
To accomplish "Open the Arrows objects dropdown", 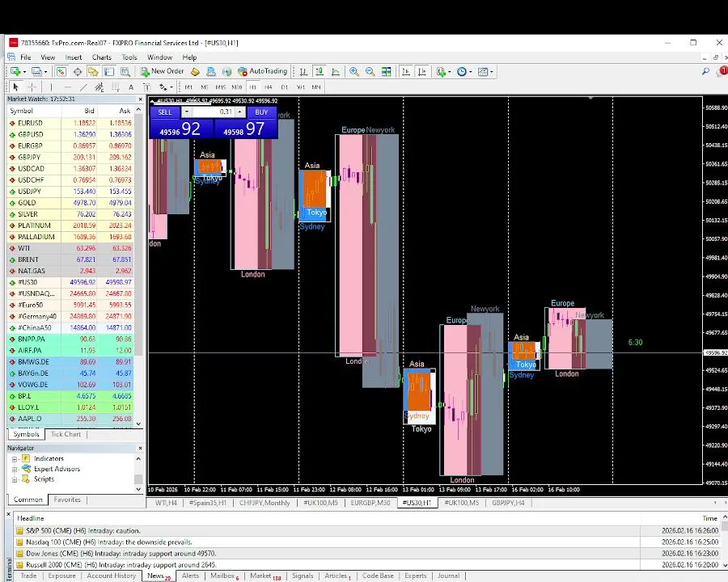I will pos(166,86).
